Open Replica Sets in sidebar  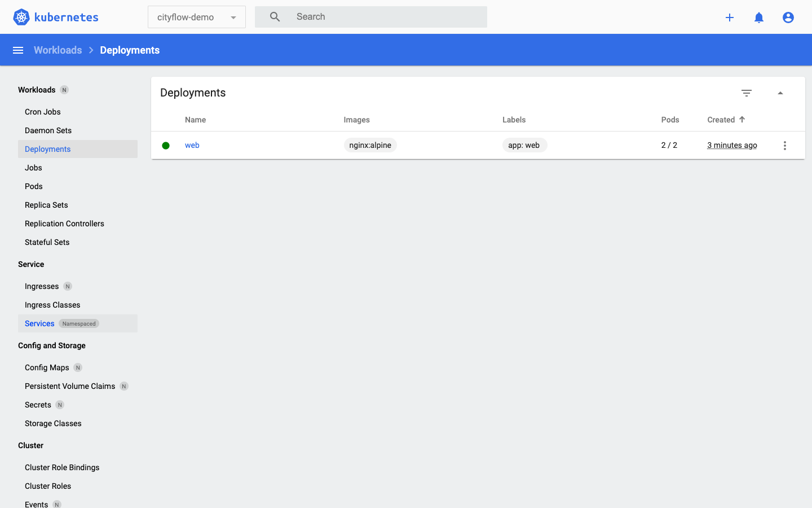click(x=78, y=205)
